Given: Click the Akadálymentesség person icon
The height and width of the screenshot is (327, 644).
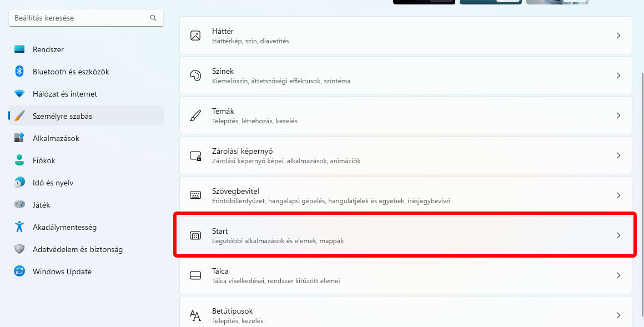Looking at the screenshot, I should tap(19, 227).
